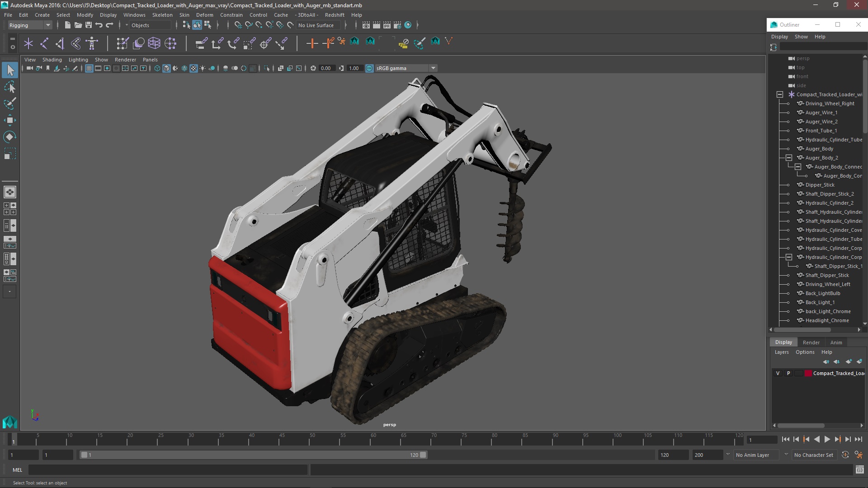Image resolution: width=868 pixels, height=488 pixels.
Task: Toggle layer visibility V box
Action: click(x=778, y=373)
